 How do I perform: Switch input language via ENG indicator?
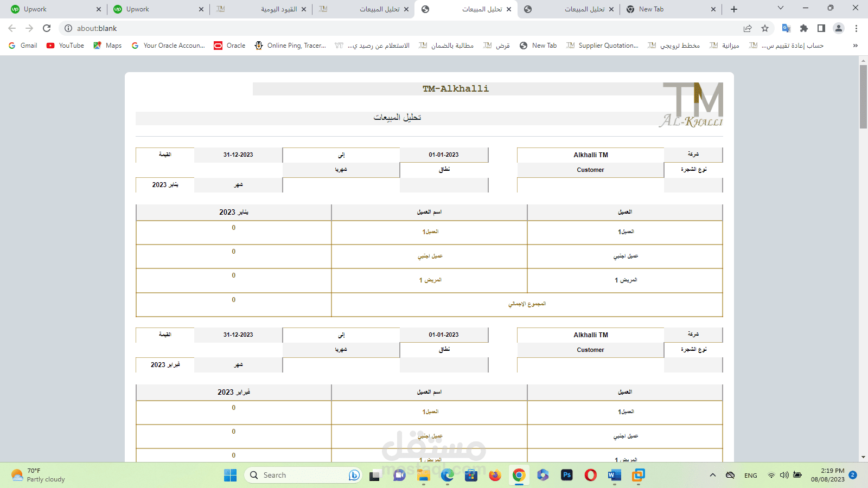coord(751,476)
